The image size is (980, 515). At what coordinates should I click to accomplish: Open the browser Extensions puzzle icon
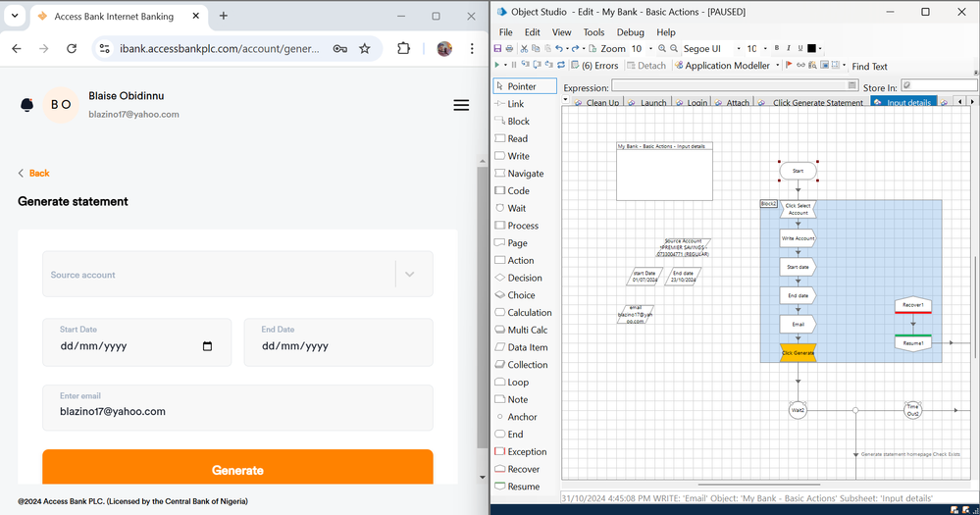pyautogui.click(x=403, y=49)
